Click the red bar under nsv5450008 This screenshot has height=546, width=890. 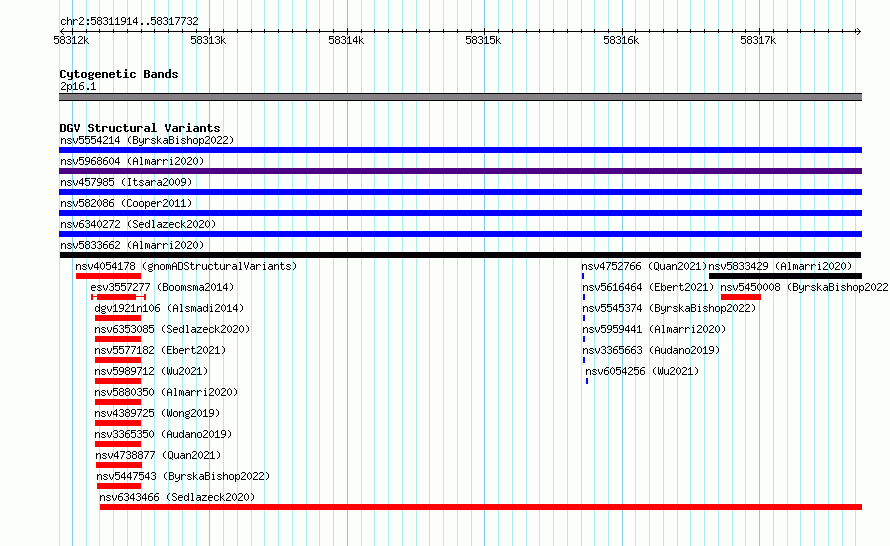point(741,297)
